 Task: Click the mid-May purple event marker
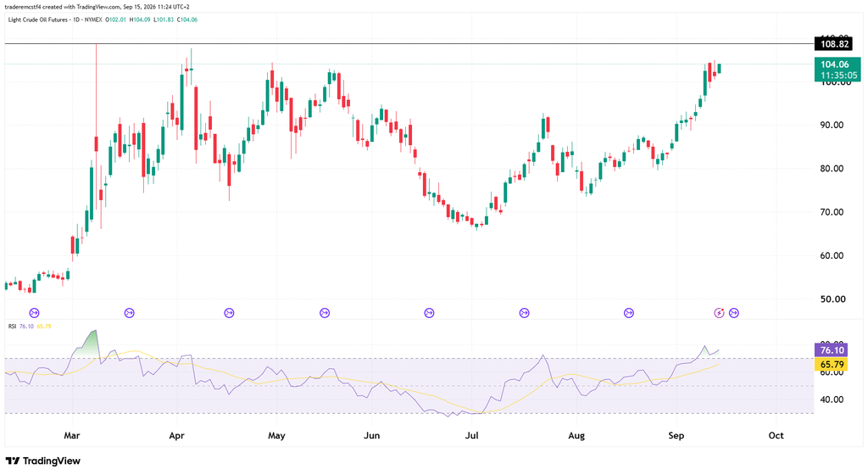[325, 313]
